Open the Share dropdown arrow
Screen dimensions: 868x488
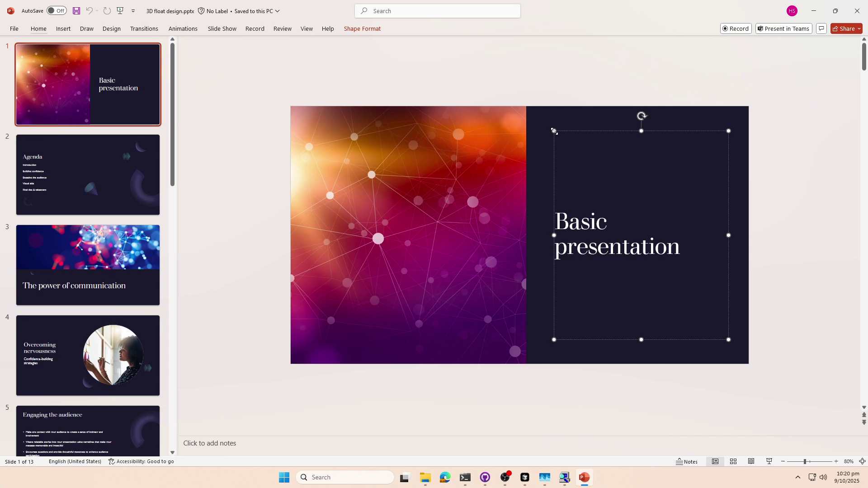(859, 28)
